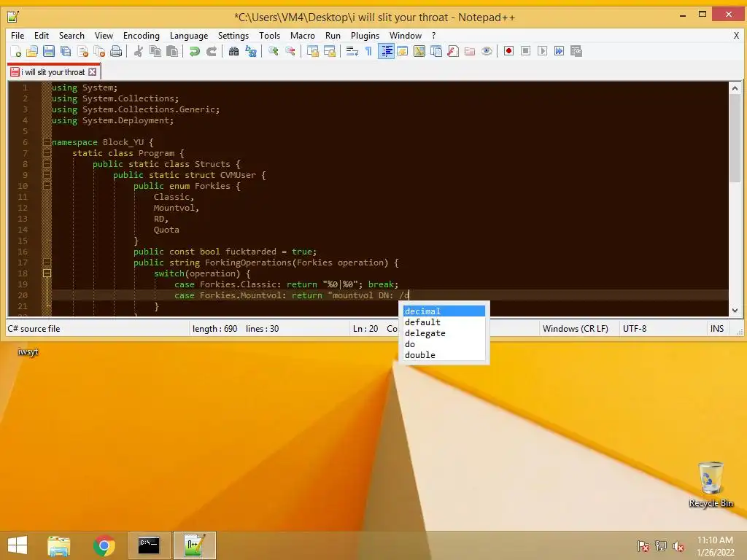
Task: Close the tab via its red X
Action: tap(93, 72)
